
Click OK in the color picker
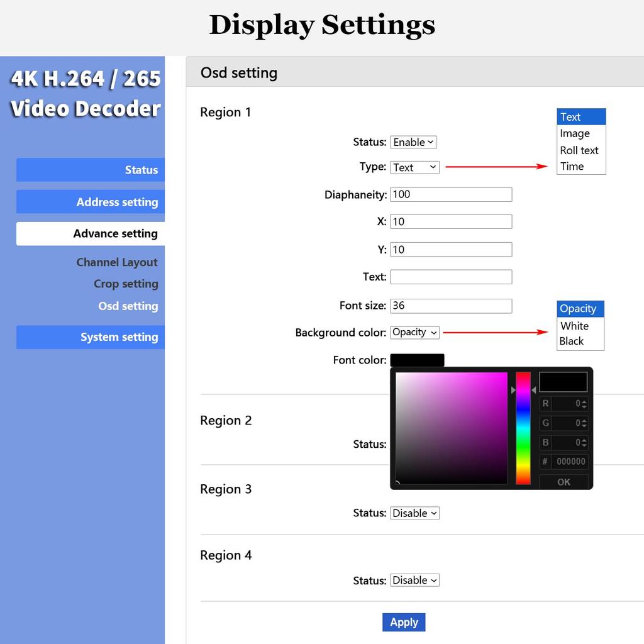coord(563,482)
